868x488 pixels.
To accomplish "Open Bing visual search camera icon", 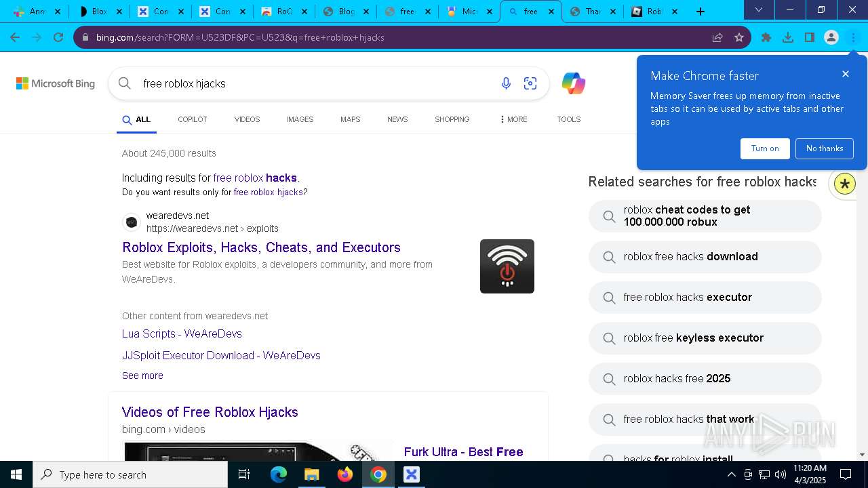I will (x=530, y=83).
